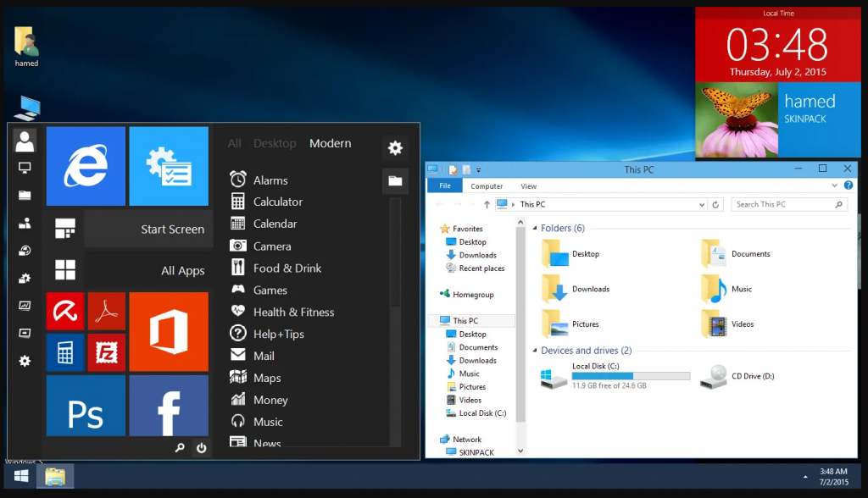The image size is (868, 498).
Task: Click the user account icon in start sidebar
Action: click(x=25, y=141)
